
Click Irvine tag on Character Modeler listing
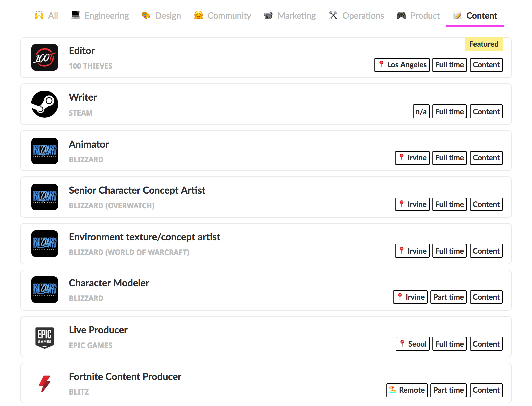pyautogui.click(x=410, y=297)
